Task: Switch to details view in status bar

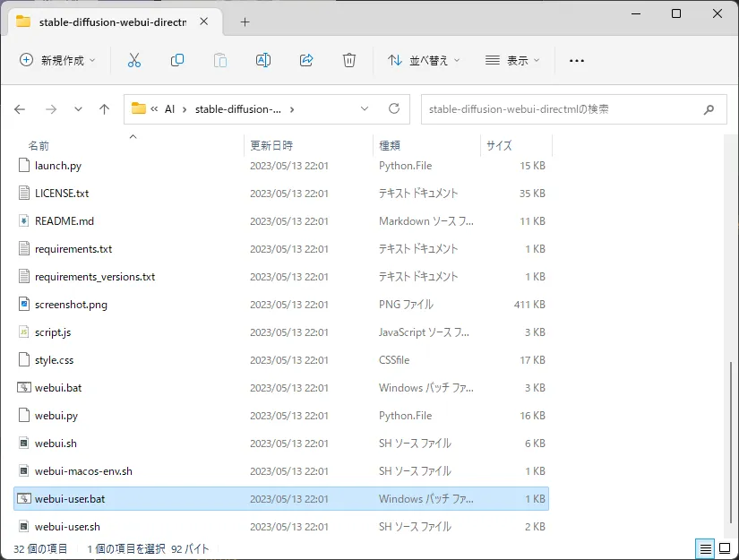Action: point(705,548)
